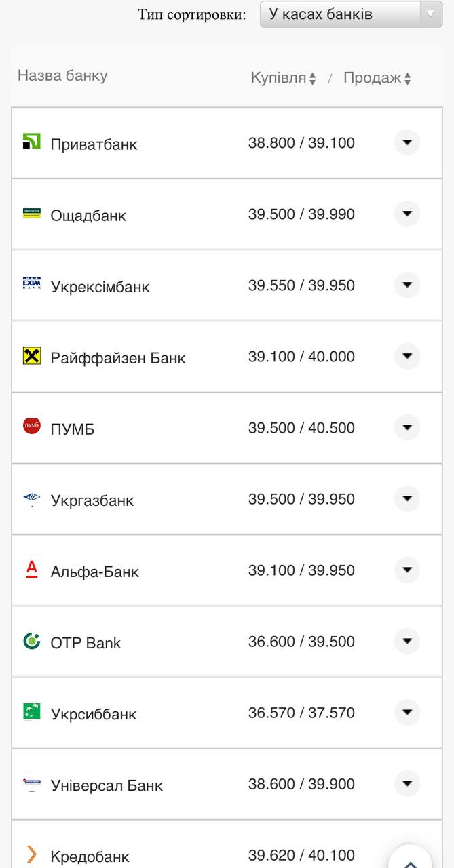This screenshot has width=454, height=868.
Task: Click the Укргазбанк logo icon
Action: click(32, 499)
